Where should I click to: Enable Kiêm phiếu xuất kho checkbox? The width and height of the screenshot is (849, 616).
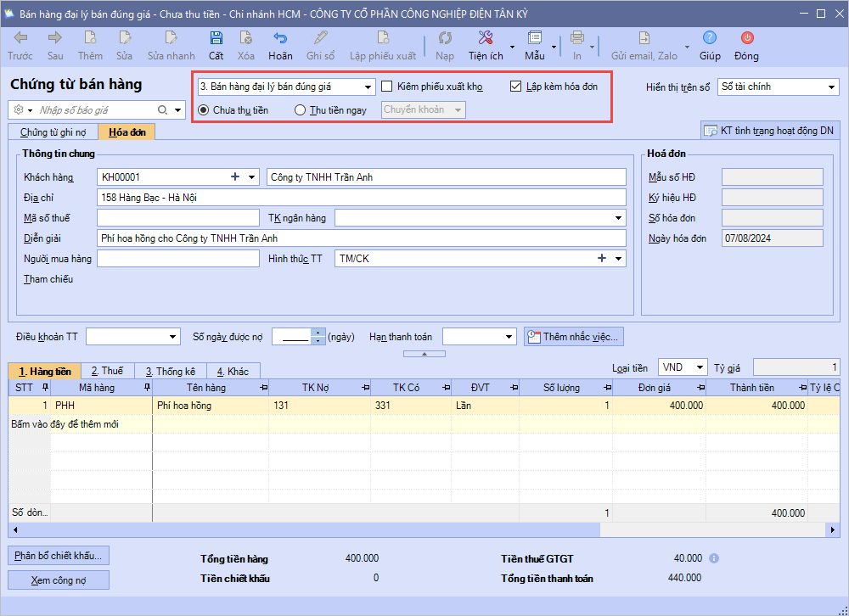(387, 87)
